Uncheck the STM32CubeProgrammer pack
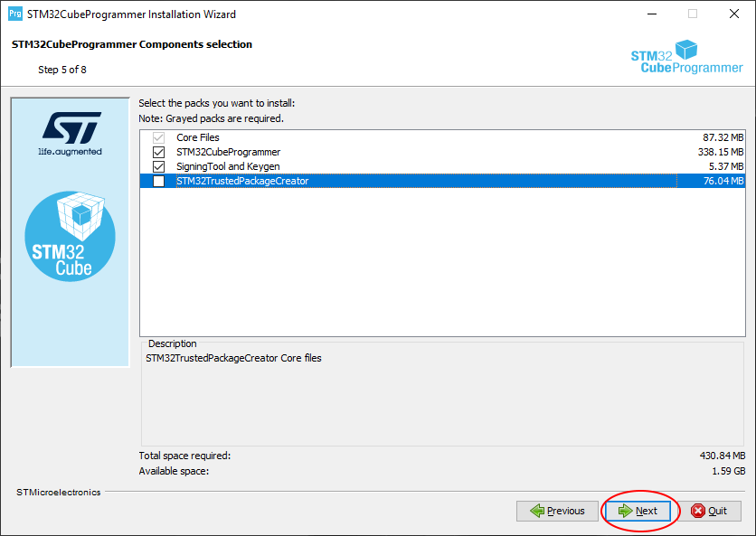 (159, 152)
